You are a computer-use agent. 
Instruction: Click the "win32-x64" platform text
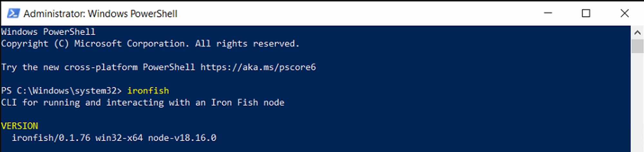click(119, 138)
